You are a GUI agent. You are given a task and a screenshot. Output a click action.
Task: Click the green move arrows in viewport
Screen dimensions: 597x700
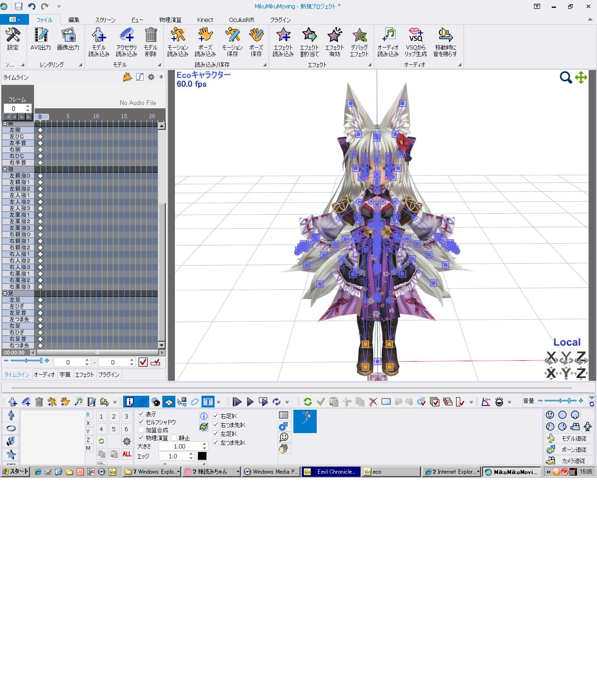tap(581, 77)
